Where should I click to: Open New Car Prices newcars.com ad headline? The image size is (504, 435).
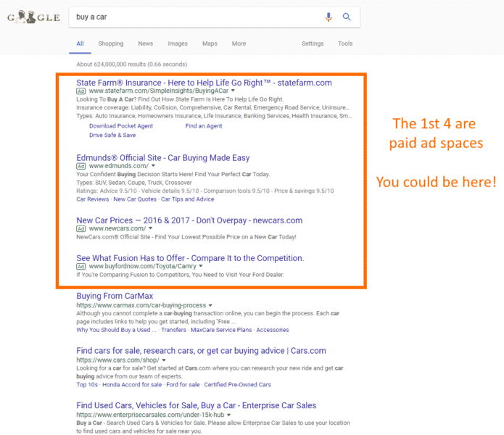coord(189,220)
